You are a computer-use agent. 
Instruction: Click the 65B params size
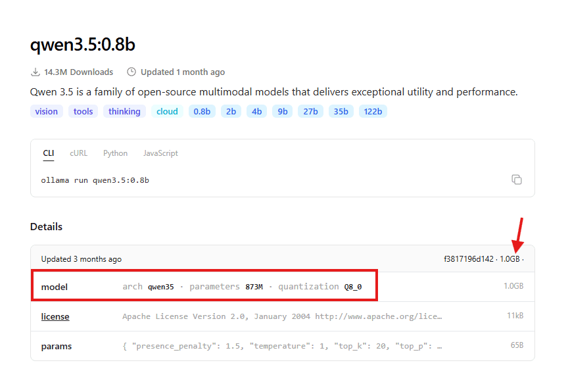click(517, 345)
